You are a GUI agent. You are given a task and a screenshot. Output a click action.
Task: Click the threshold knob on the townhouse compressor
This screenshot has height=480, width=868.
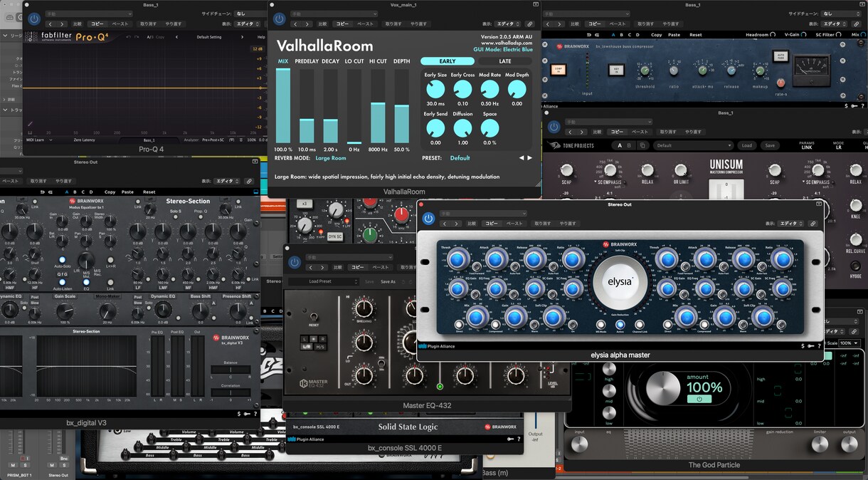pyautogui.click(x=645, y=70)
